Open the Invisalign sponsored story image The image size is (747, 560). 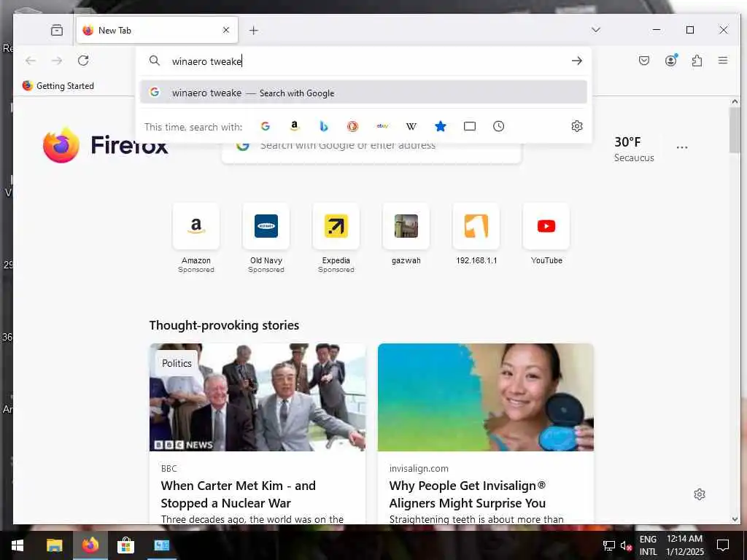[485, 397]
